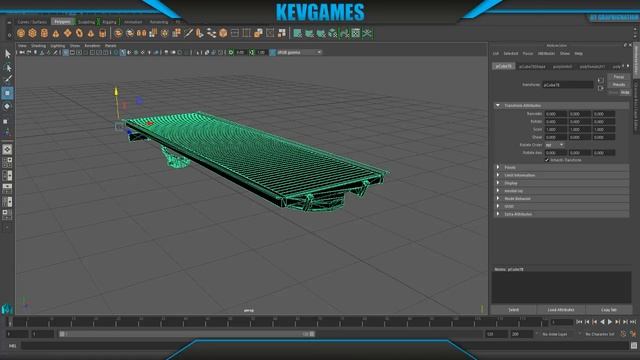Click the Copy Tab button
Viewport: 640px width, 360px height.
(x=609, y=310)
